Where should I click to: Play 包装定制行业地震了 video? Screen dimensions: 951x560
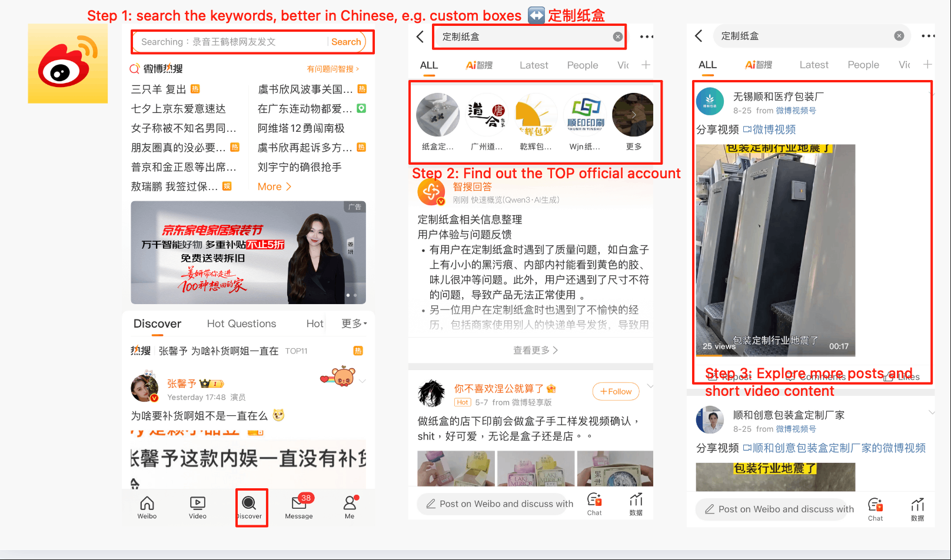click(776, 250)
